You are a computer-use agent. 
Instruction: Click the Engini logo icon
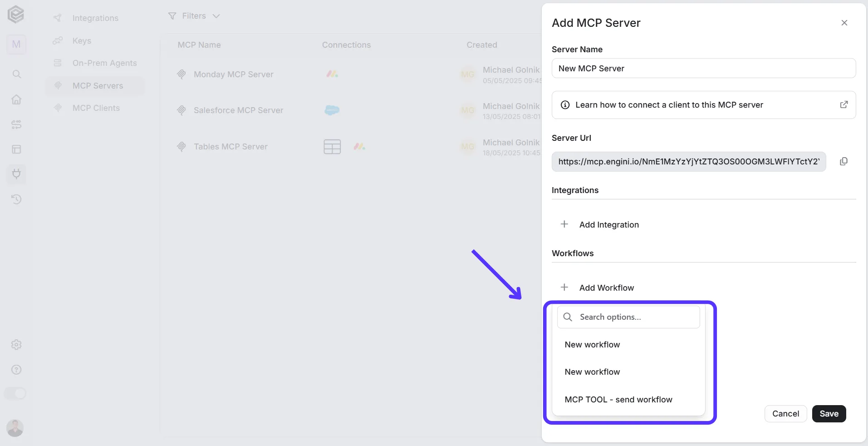pyautogui.click(x=16, y=15)
